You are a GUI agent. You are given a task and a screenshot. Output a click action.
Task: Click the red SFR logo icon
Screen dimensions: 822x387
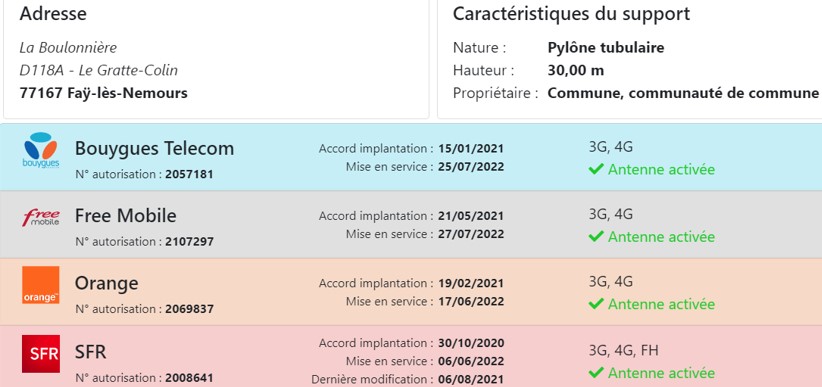(40, 354)
